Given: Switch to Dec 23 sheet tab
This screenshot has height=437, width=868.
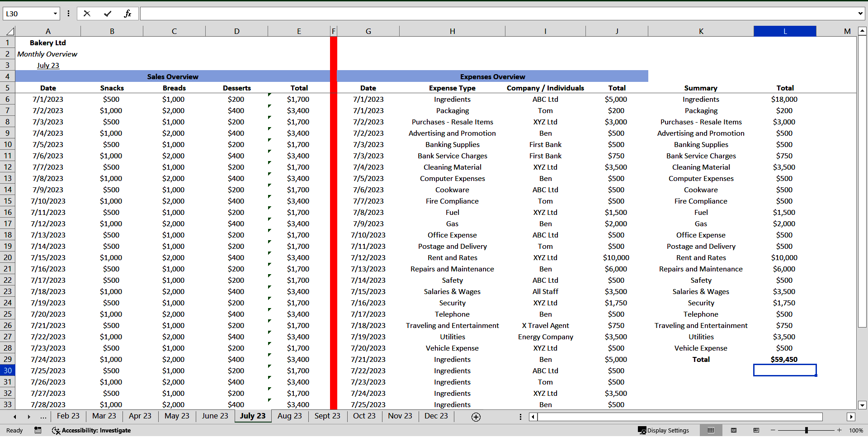Looking at the screenshot, I should tap(436, 416).
